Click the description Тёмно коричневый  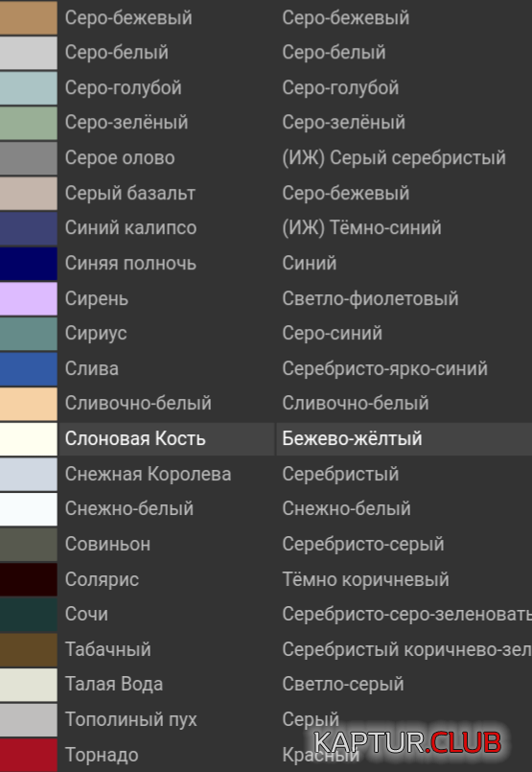pyautogui.click(x=365, y=579)
